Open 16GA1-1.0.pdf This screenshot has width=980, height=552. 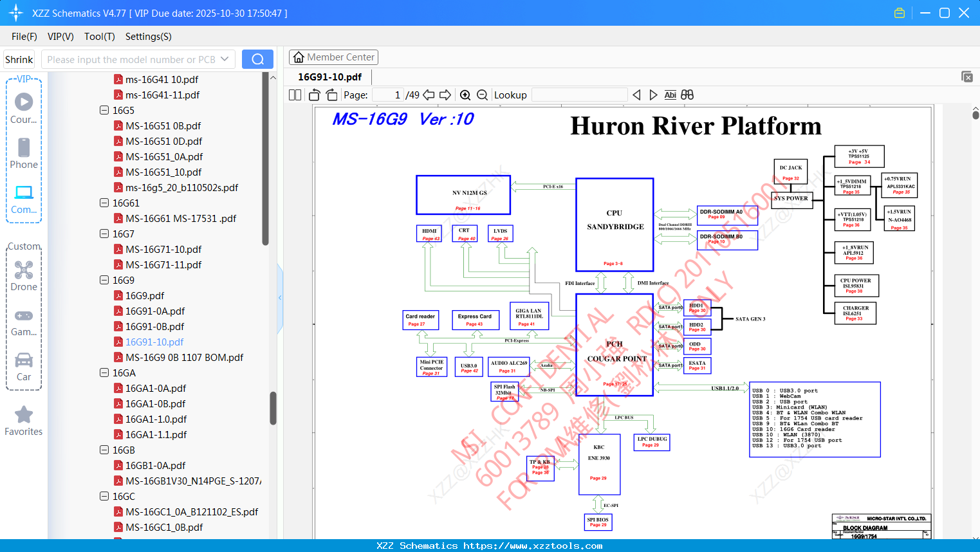click(156, 419)
